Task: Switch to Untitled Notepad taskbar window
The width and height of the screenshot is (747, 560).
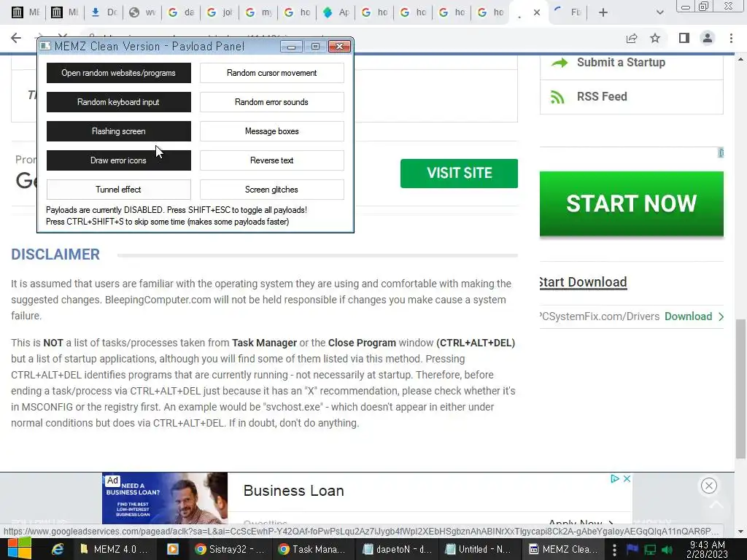Action: coord(479,549)
